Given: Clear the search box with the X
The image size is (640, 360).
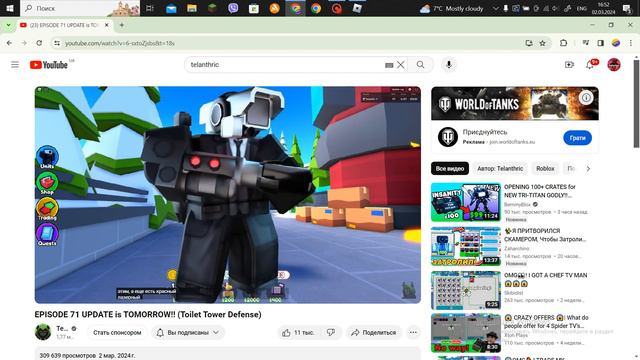Looking at the screenshot, I should coord(401,64).
